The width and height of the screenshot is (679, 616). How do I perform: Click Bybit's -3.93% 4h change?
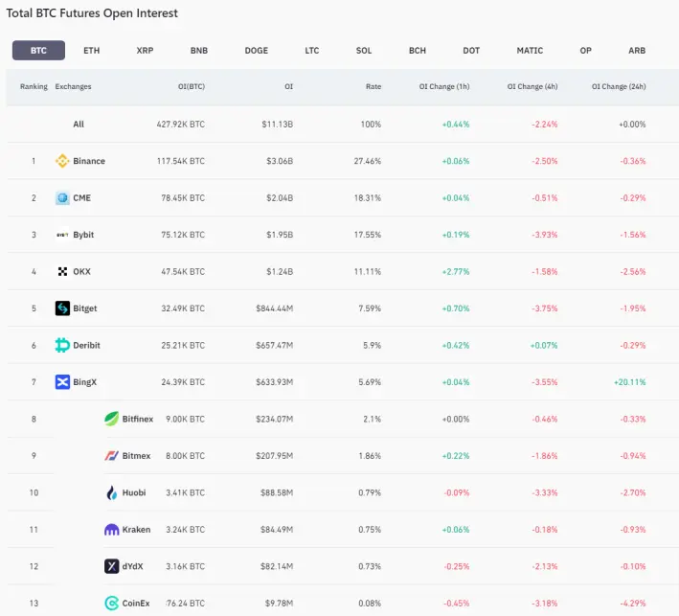(x=545, y=235)
